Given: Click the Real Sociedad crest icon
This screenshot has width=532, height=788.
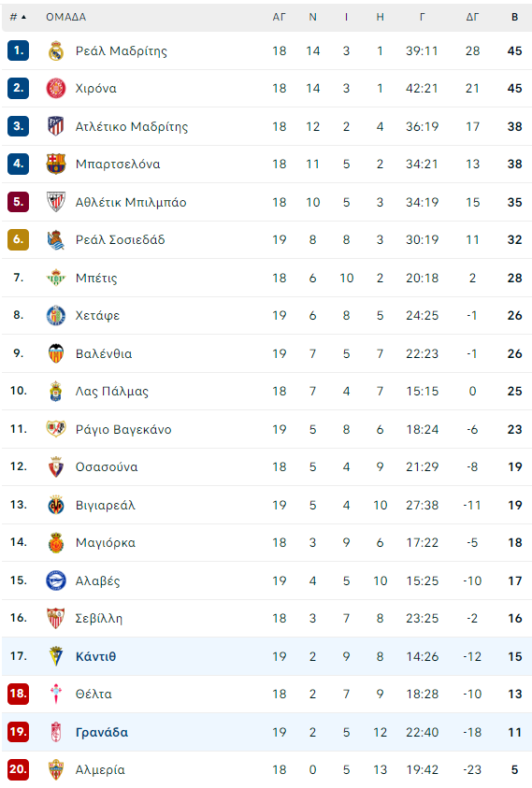Looking at the screenshot, I should [x=56, y=239].
